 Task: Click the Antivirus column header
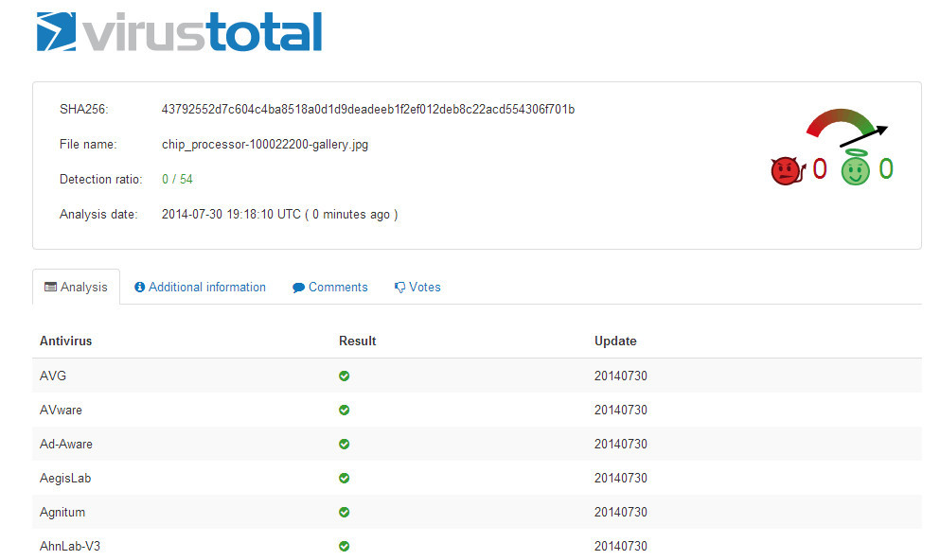pos(65,341)
